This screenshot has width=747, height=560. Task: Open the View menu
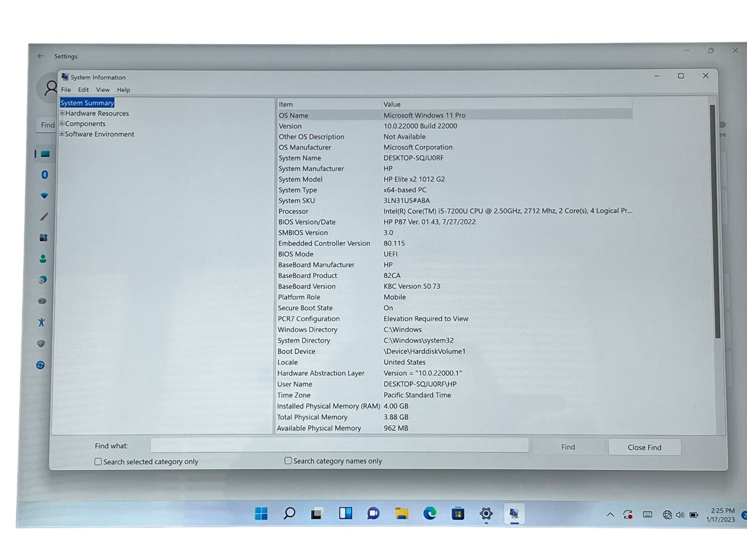[103, 90]
